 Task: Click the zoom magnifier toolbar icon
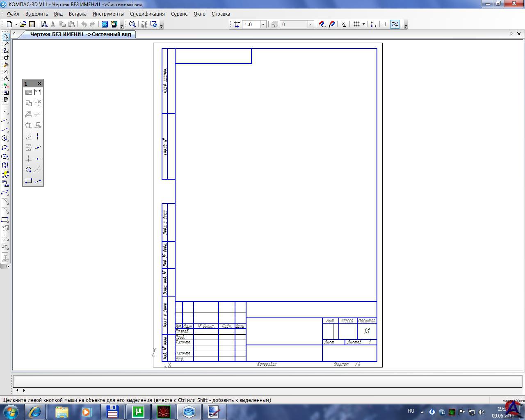click(132, 24)
